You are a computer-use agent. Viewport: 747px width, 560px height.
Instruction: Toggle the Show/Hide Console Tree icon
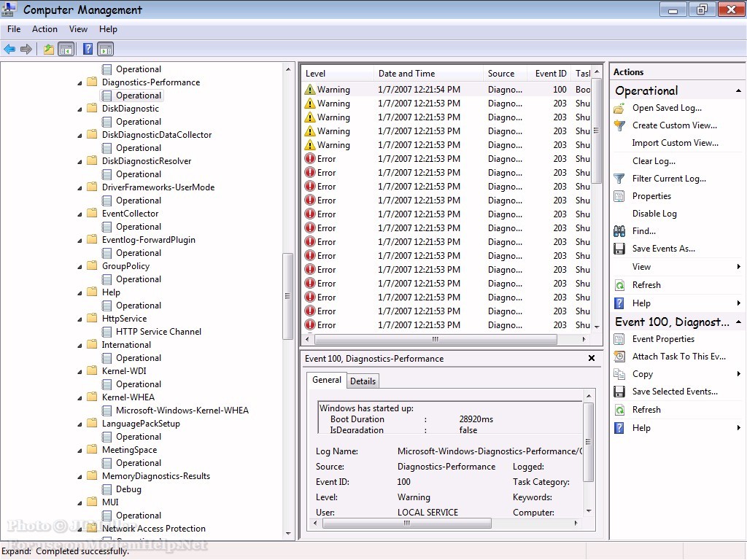pyautogui.click(x=66, y=49)
